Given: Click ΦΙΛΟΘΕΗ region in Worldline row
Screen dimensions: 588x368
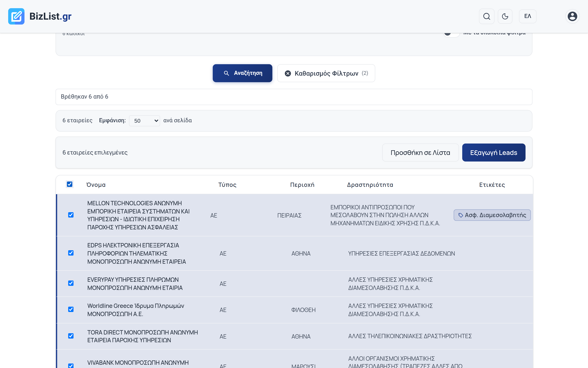Looking at the screenshot, I should click(x=303, y=310).
